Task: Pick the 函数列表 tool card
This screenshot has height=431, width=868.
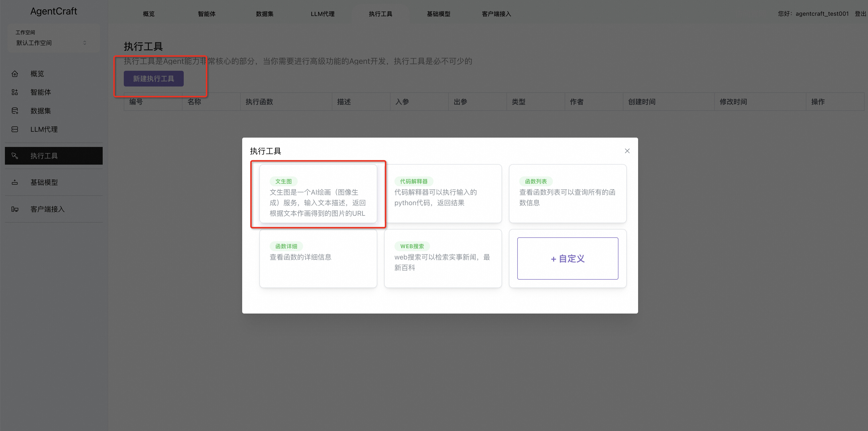Action: (567, 194)
